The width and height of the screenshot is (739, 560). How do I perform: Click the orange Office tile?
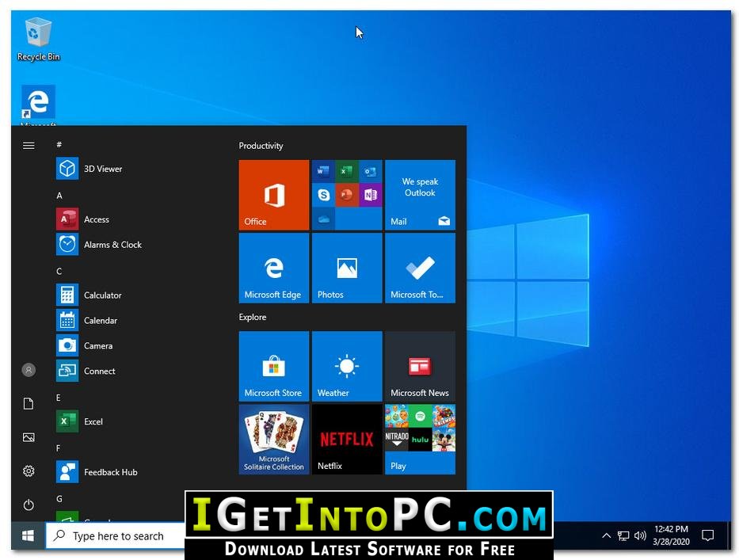pos(274,195)
